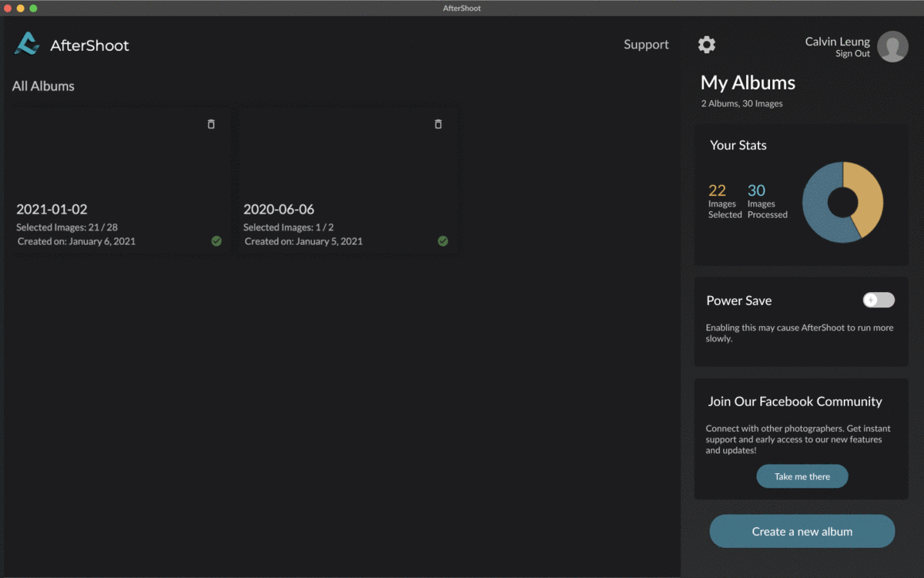Image resolution: width=924 pixels, height=578 pixels.
Task: Click the 30 Images Processed stat
Action: [x=767, y=201]
